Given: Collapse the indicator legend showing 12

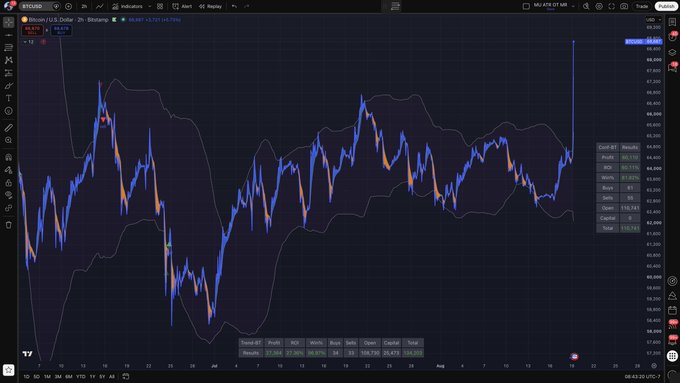Looking at the screenshot, I should tap(29, 42).
